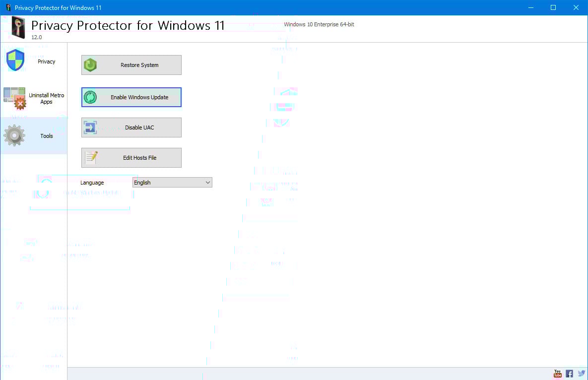The height and width of the screenshot is (380, 588).
Task: Click the title bar app icon
Action: coord(8,7)
